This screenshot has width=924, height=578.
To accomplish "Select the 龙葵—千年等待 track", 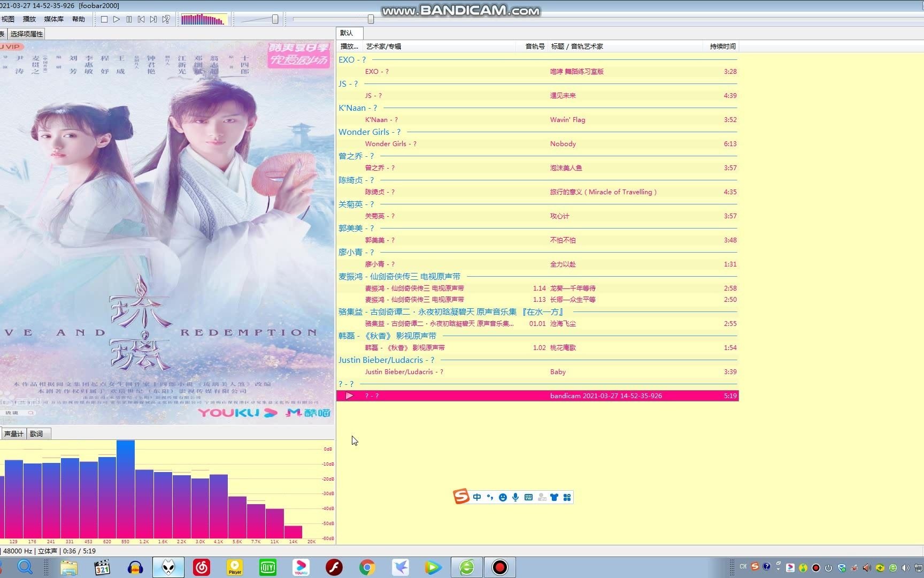I will pyautogui.click(x=537, y=288).
